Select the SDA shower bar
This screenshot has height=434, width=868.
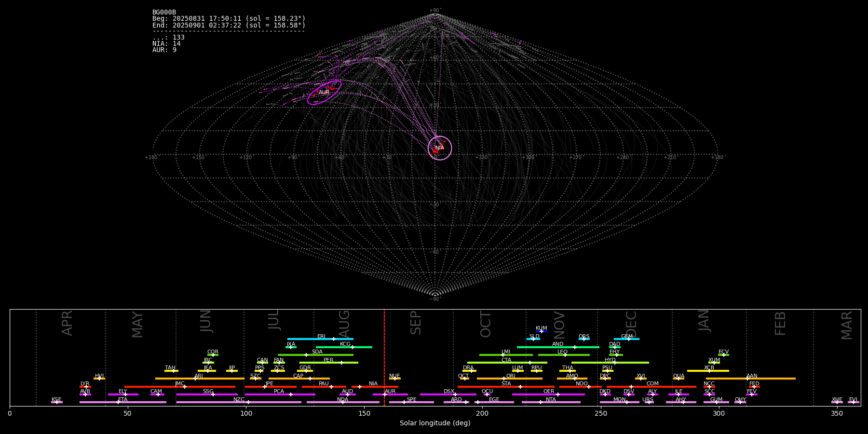[316, 355]
